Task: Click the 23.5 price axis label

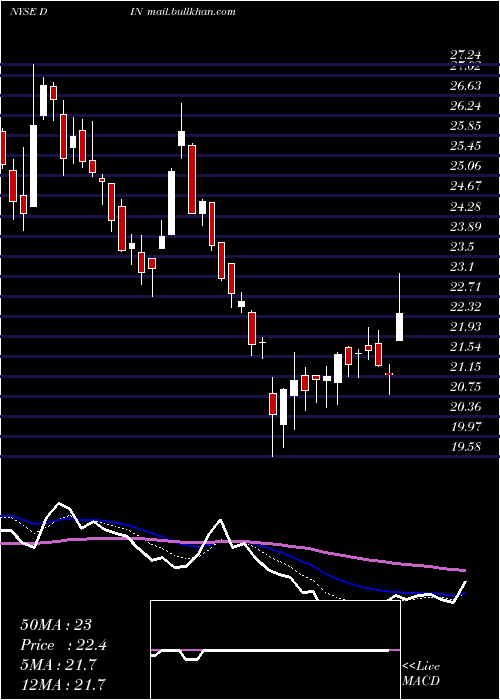Action: click(462, 246)
